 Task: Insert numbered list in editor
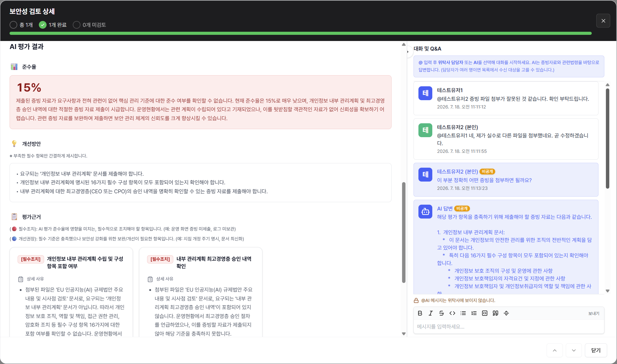coord(474,313)
